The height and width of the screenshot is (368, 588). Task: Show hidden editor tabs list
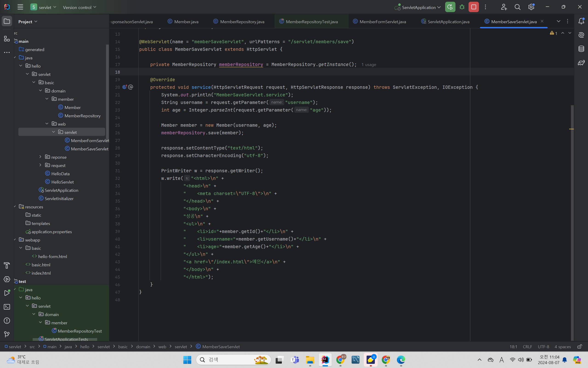559,21
